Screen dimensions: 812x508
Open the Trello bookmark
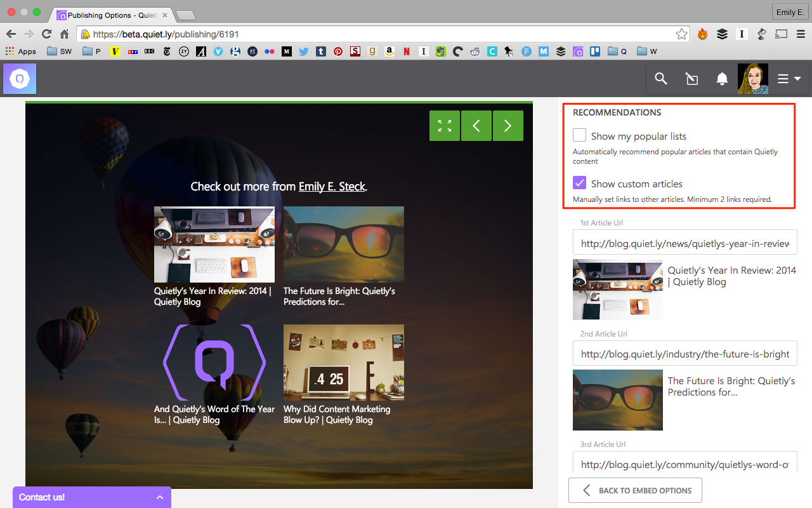(595, 51)
